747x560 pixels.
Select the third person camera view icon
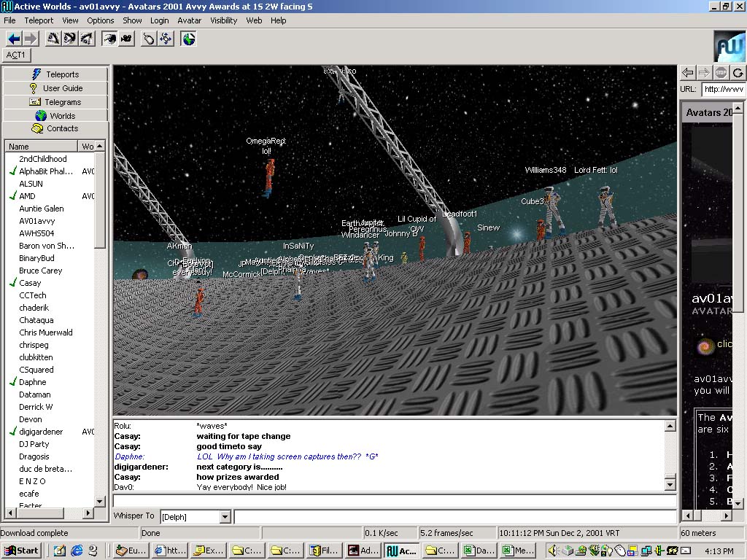tap(126, 39)
